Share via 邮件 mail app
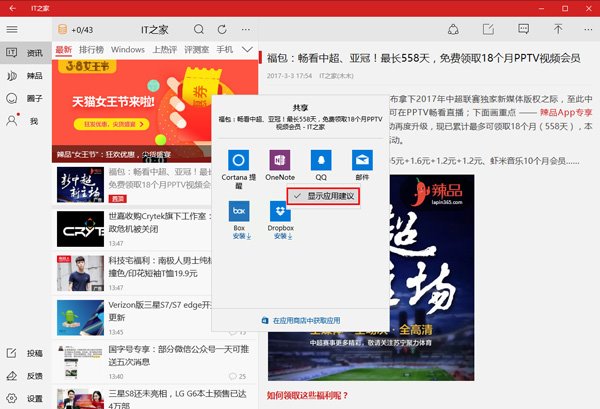The height and width of the screenshot is (409, 600). click(362, 165)
